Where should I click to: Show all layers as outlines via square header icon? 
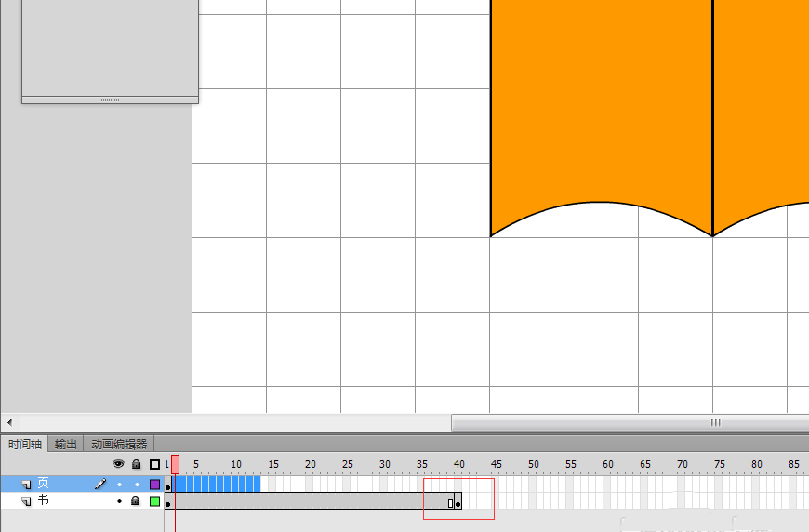pos(154,464)
